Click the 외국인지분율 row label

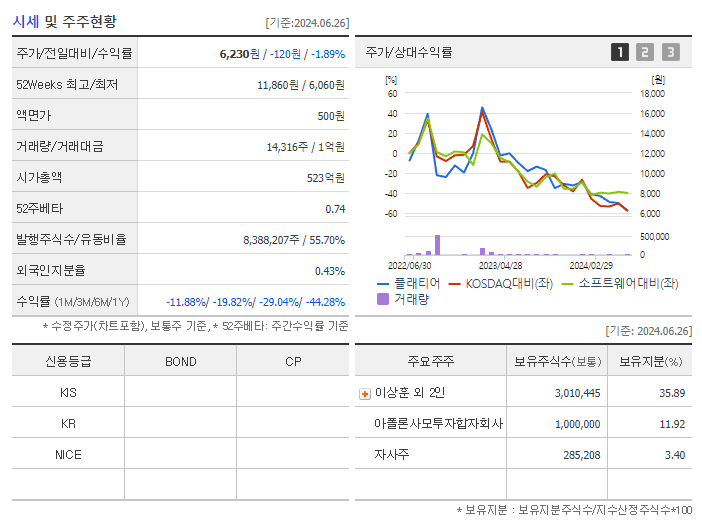pyautogui.click(x=51, y=270)
